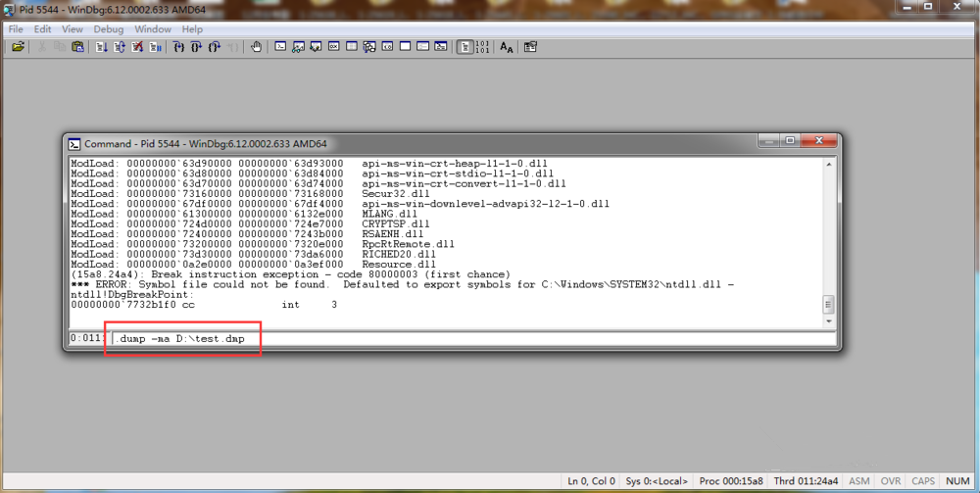Enable Source mode on toggle
The width and height of the screenshot is (980, 493).
pos(465,47)
